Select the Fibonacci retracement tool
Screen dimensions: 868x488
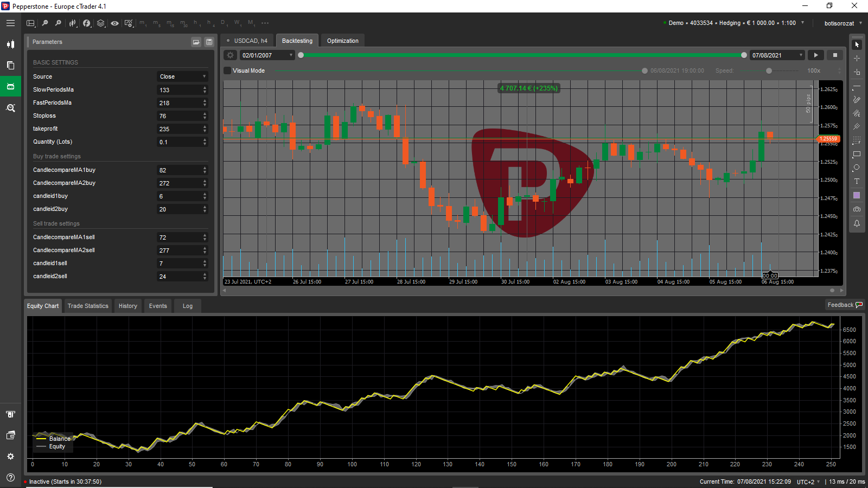click(x=857, y=141)
